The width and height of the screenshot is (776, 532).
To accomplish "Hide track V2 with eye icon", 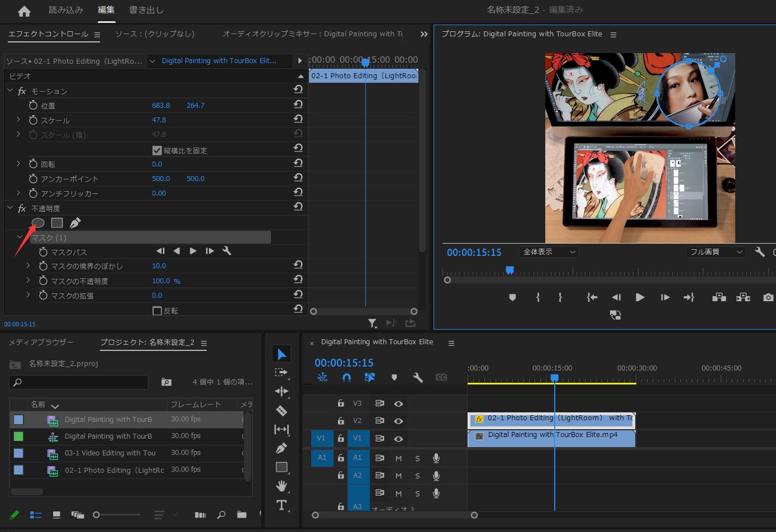I will click(398, 421).
